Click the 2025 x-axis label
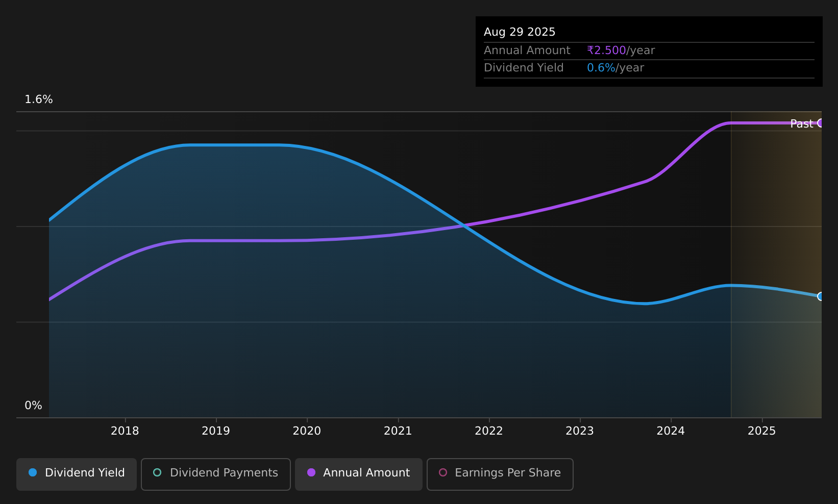This screenshot has height=504, width=838. click(x=762, y=431)
